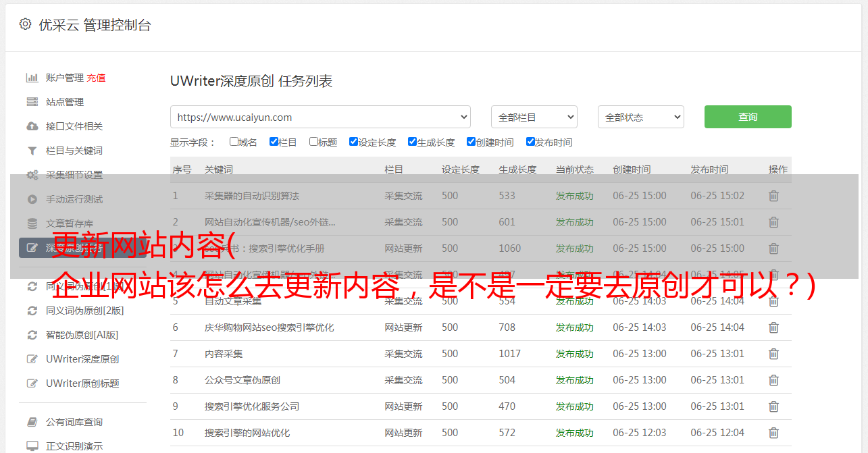This screenshot has height=453, width=868.
Task: Click keyword 公众号文章伪原创
Action: coord(242,380)
